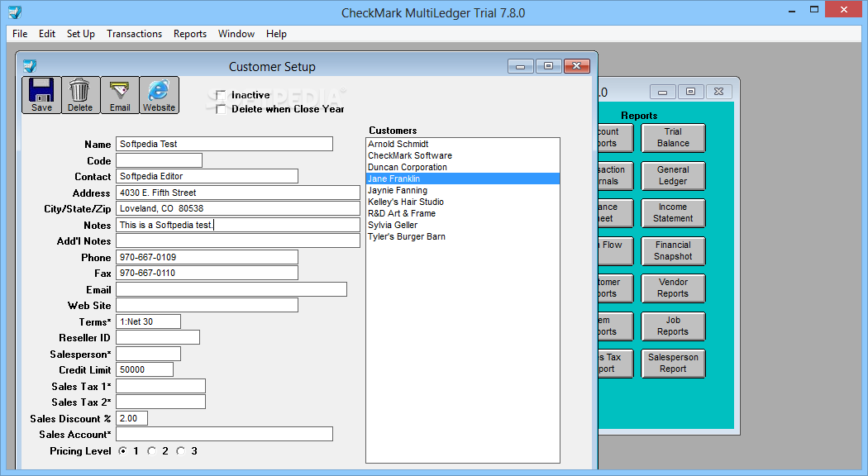
Task: Open General Ledger report
Action: 673,175
